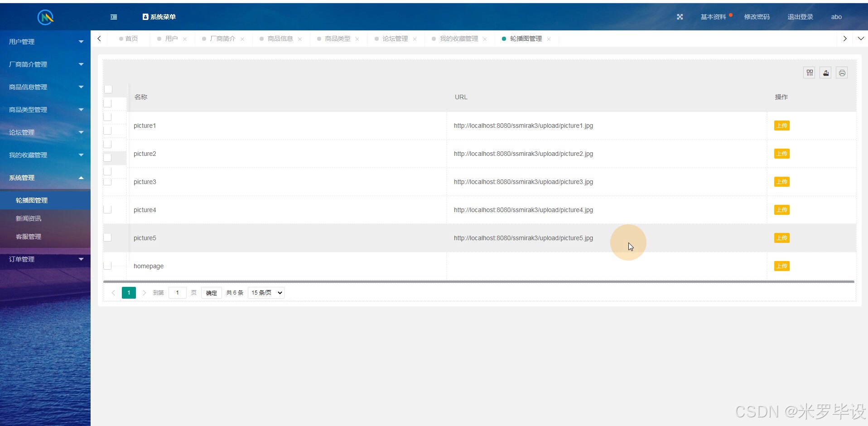The image size is (868, 426).
Task: Switch to the 商品信息 tab
Action: pyautogui.click(x=280, y=39)
